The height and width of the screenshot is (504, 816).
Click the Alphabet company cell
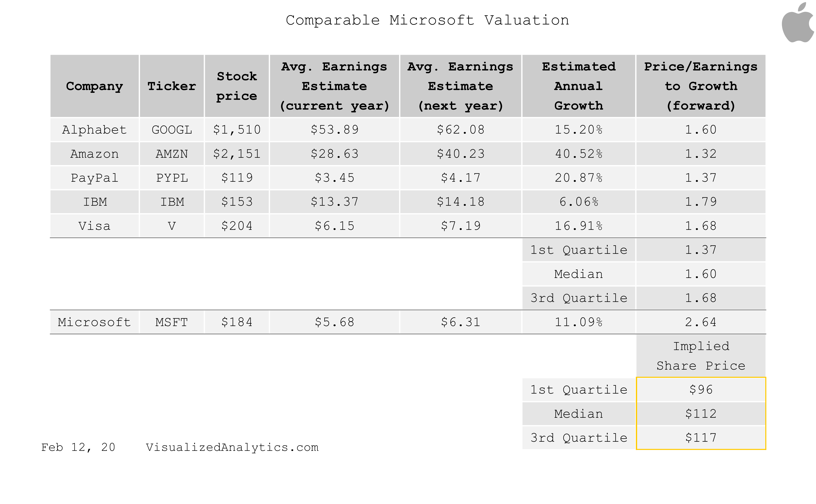click(x=94, y=130)
